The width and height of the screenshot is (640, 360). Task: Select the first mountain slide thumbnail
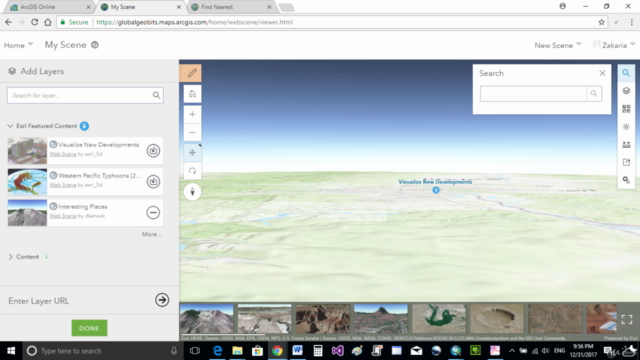coord(207,318)
